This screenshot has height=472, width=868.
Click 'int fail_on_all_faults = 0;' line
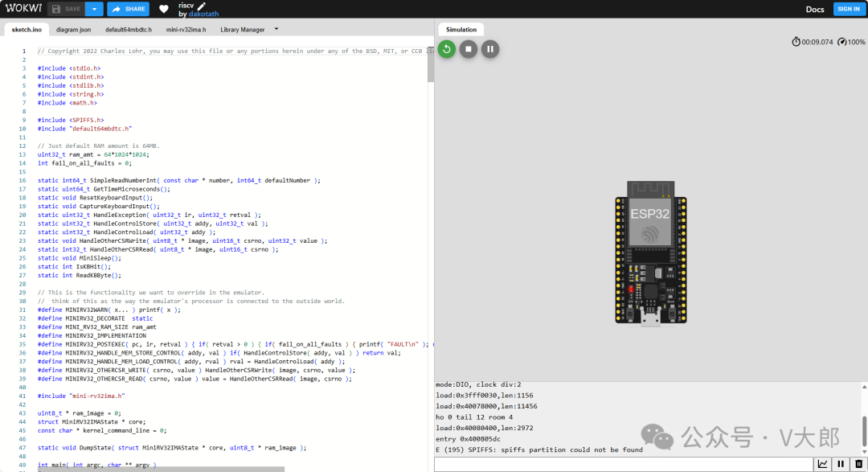pos(84,163)
